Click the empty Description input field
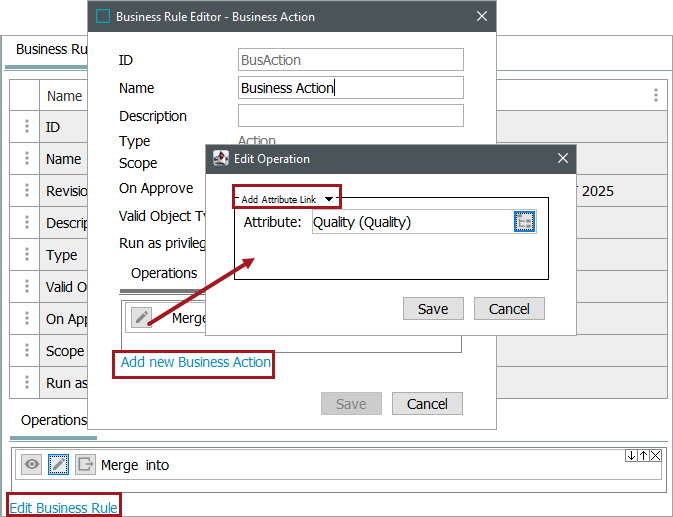The height and width of the screenshot is (517, 673). click(x=351, y=116)
